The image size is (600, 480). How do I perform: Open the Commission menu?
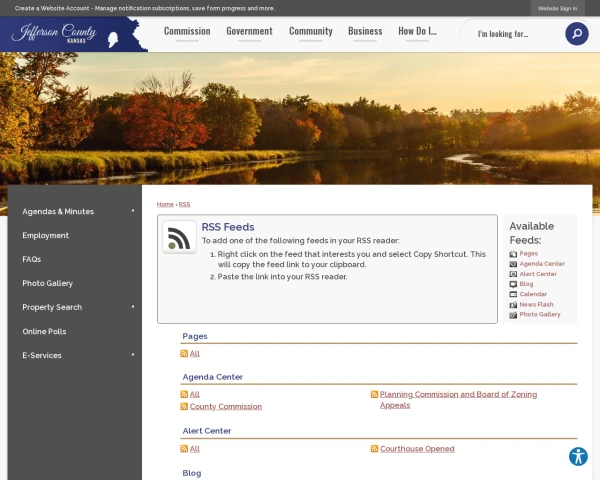tap(187, 31)
